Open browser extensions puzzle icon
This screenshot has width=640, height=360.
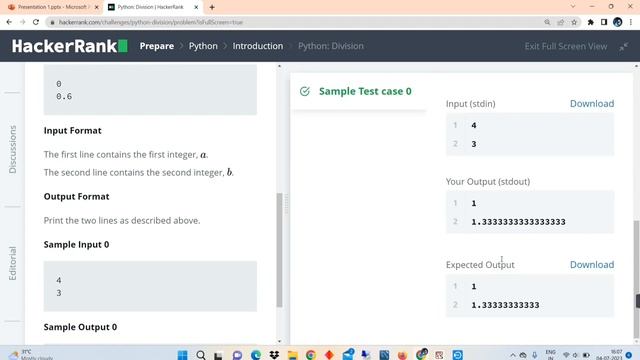tap(591, 22)
